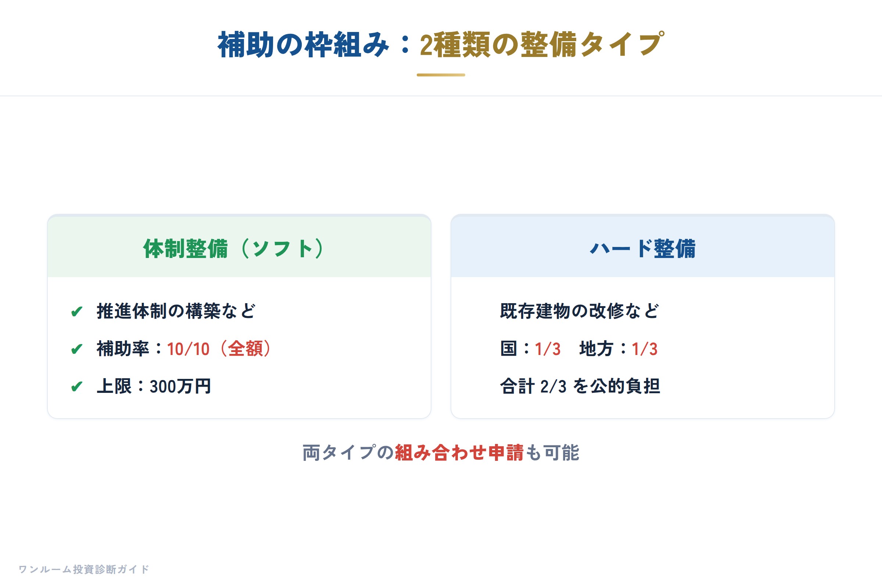Click the gray text 両タイプの
Image resolution: width=882 pixels, height=588 pixels.
348,453
